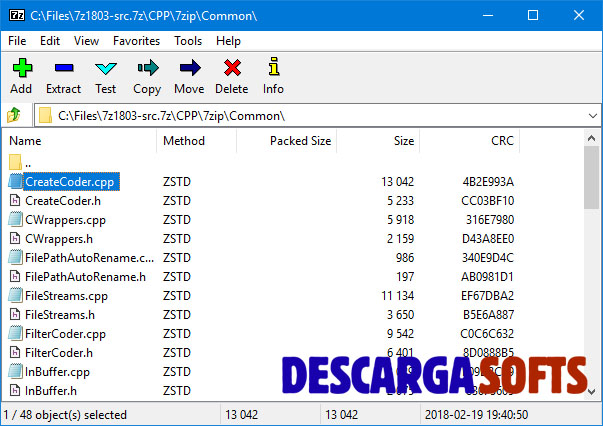Select the file name FilterCoder.cpp
The image size is (603, 426).
(65, 334)
